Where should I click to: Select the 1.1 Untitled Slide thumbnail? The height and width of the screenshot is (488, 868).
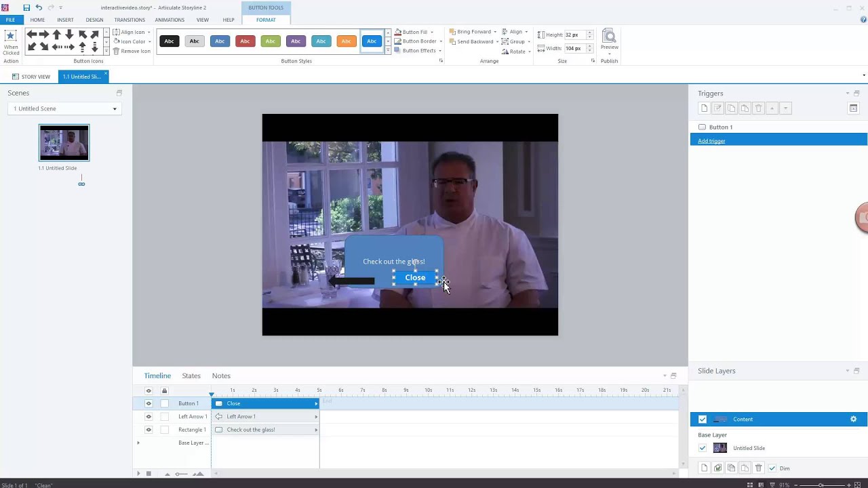point(64,142)
